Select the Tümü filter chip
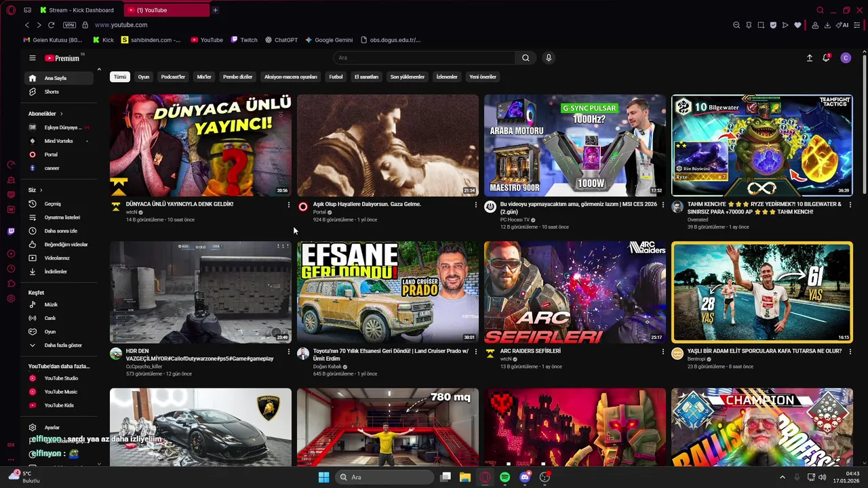Viewport: 868px width, 488px height. click(x=120, y=77)
